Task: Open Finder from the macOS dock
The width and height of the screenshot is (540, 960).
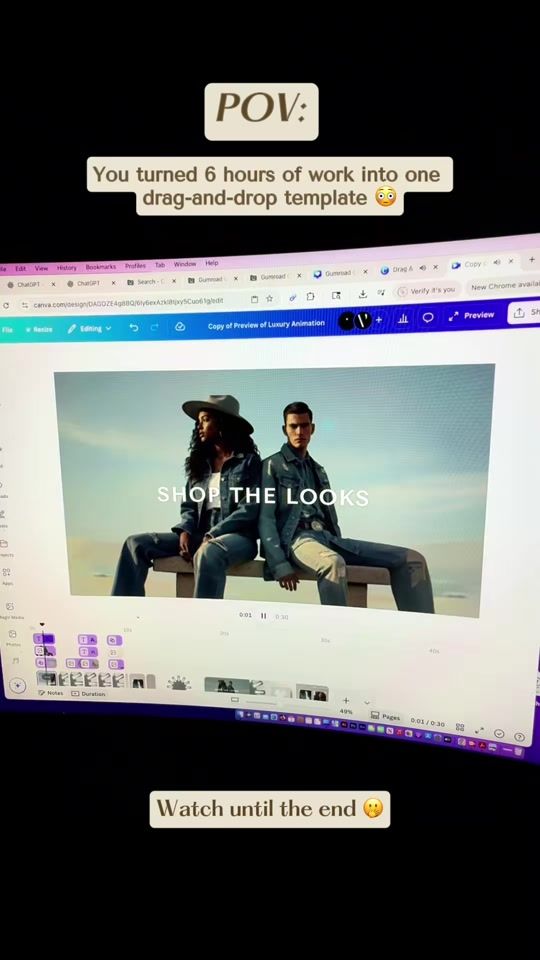Action: [x=240, y=714]
